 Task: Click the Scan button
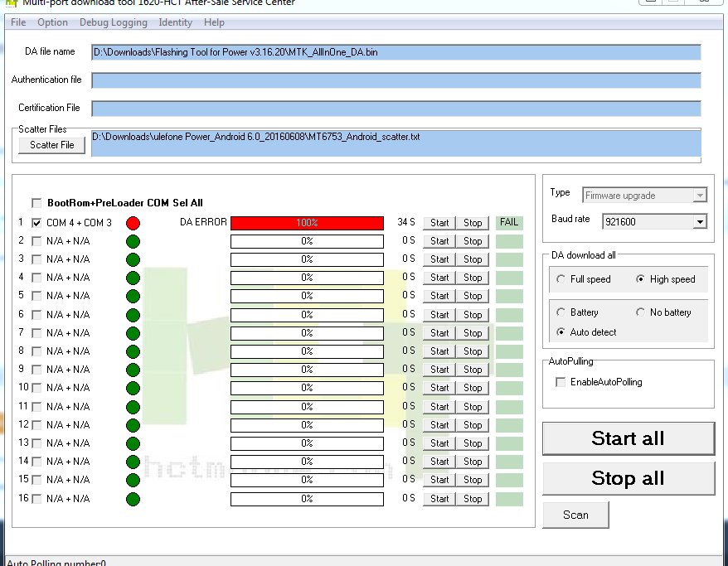[575, 515]
